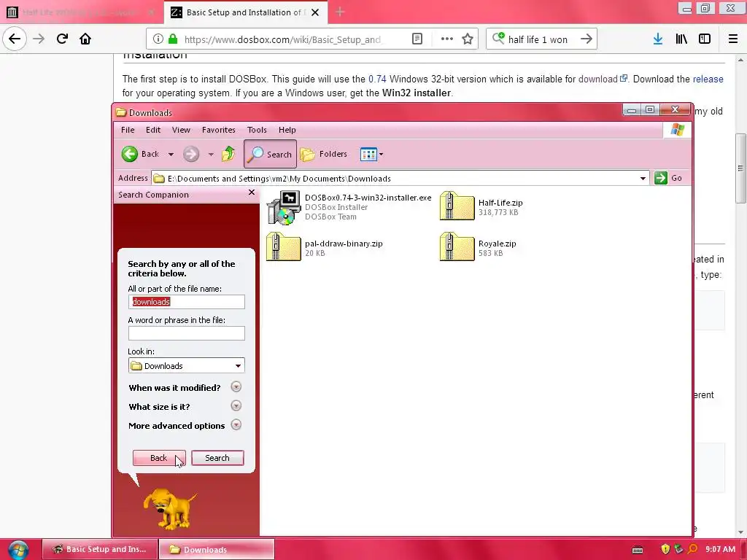Click the 9:07 AM tray clock
This screenshot has height=560, width=747.
pos(720,549)
